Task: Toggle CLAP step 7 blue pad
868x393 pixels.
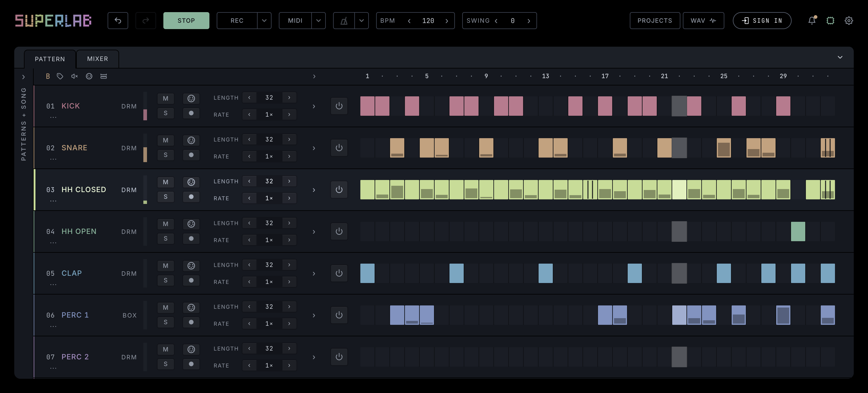Action: 456,273
